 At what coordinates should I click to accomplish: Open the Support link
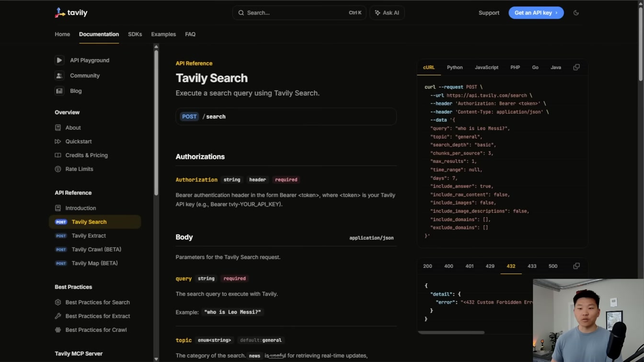click(489, 13)
